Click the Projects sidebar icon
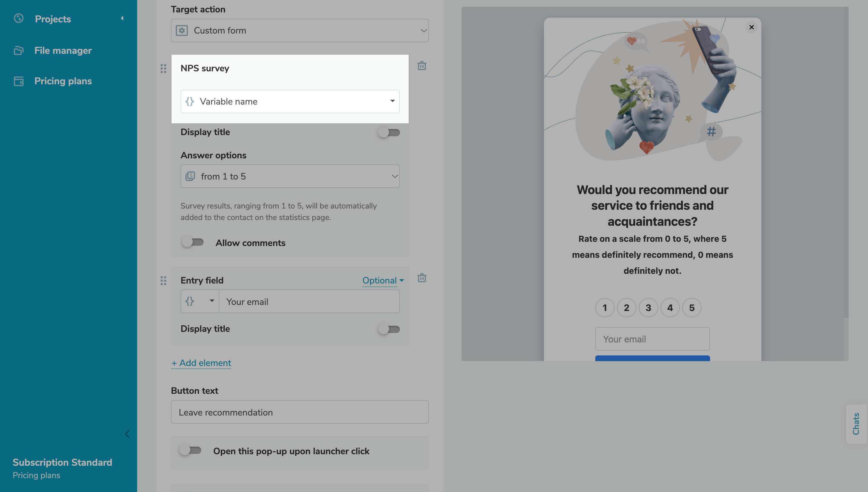This screenshot has height=492, width=868. [x=19, y=18]
